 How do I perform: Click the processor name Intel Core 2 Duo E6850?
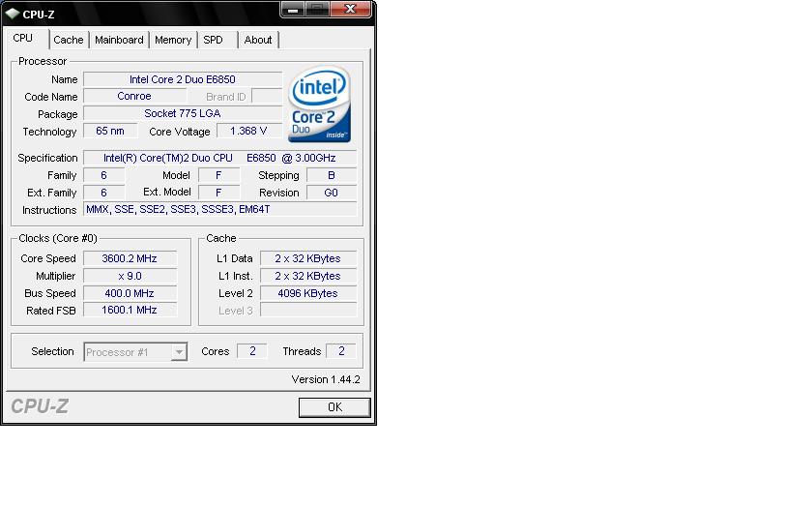183,79
